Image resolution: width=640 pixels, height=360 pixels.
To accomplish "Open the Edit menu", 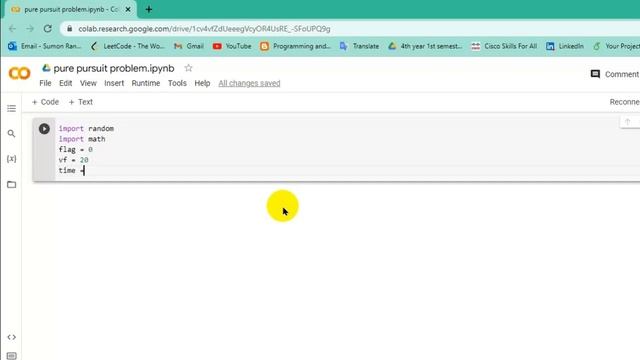I will [65, 83].
